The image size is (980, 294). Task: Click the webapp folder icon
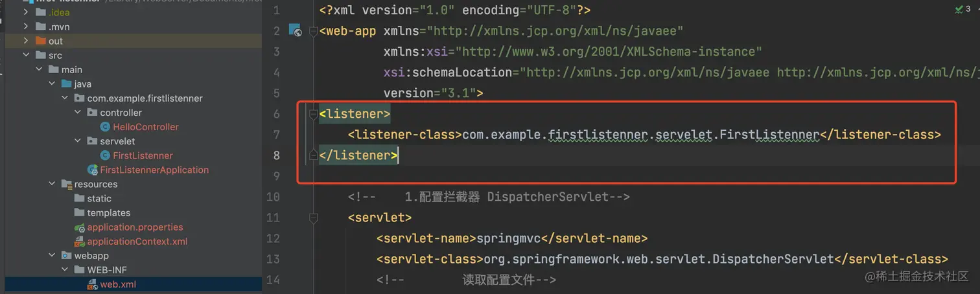pyautogui.click(x=66, y=256)
